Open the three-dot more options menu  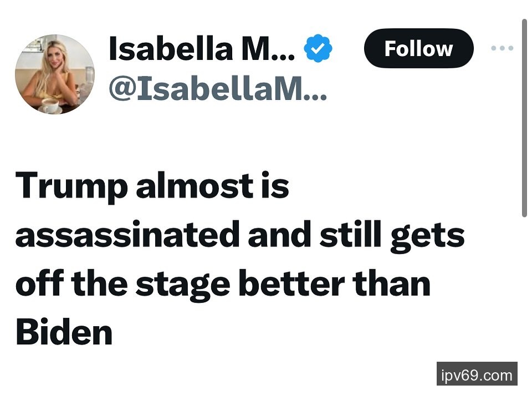coord(502,48)
